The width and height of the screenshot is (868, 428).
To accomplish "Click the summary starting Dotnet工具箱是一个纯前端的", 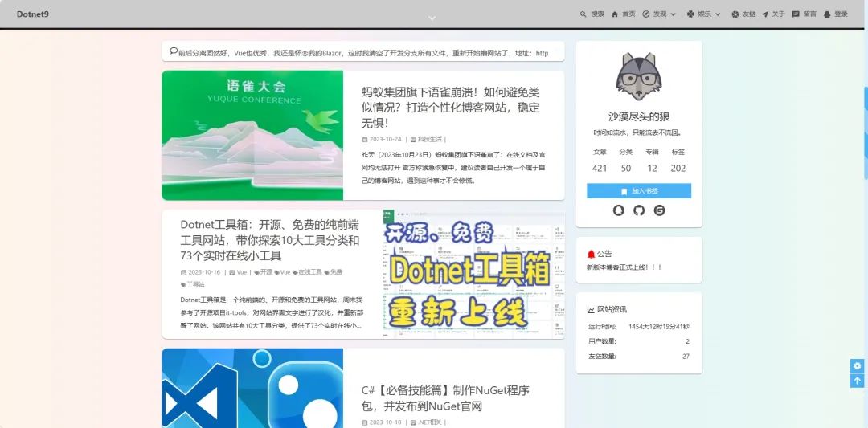I will [272, 313].
